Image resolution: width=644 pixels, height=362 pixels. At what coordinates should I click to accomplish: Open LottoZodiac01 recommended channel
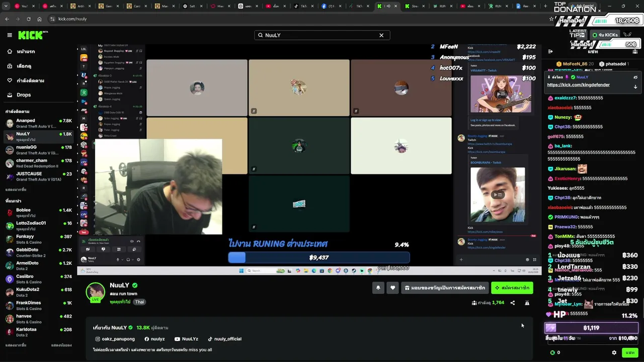pyautogui.click(x=39, y=225)
